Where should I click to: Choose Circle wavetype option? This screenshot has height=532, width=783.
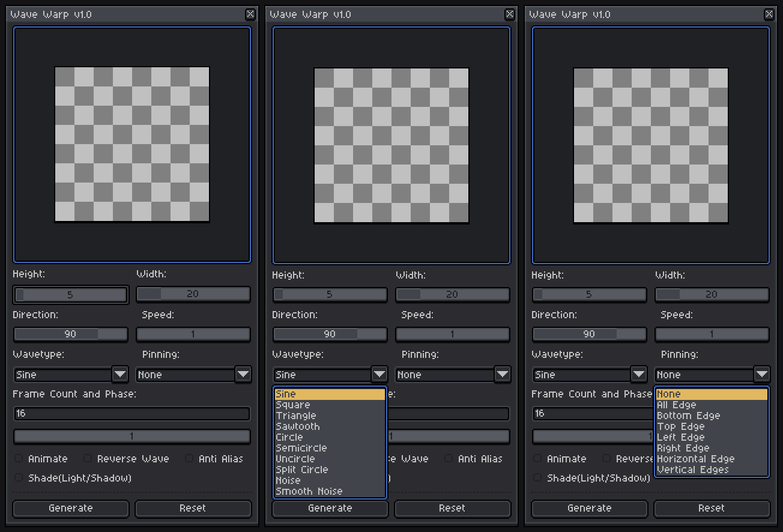coord(330,437)
